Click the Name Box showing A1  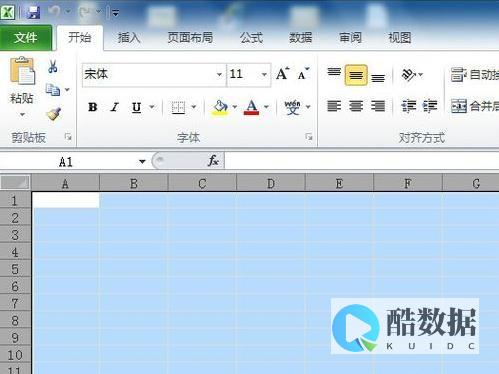tap(68, 162)
